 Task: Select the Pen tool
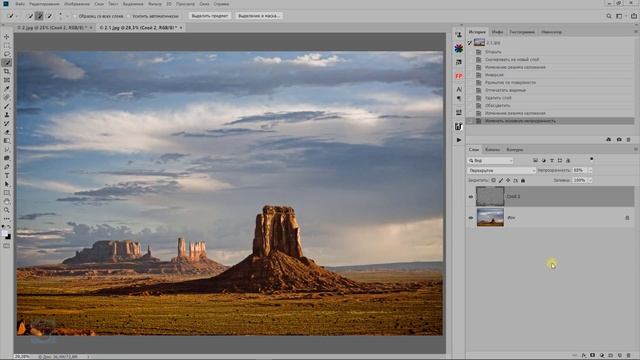(x=7, y=167)
